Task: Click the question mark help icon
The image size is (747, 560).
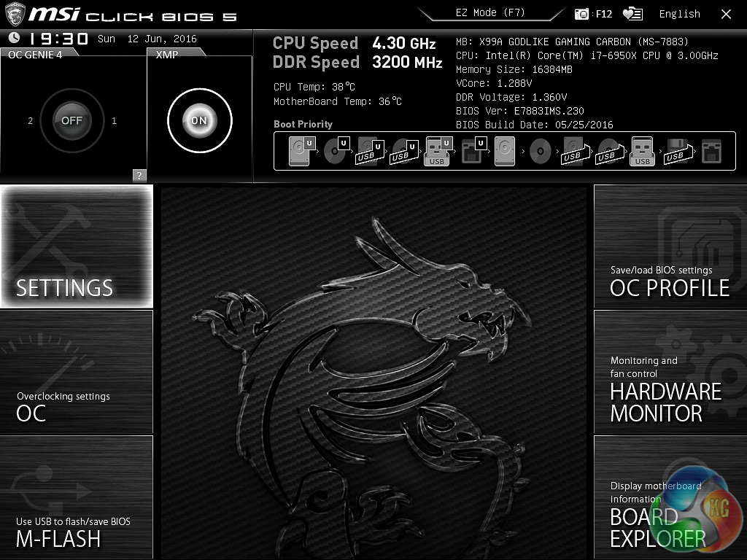Action: 139,175
